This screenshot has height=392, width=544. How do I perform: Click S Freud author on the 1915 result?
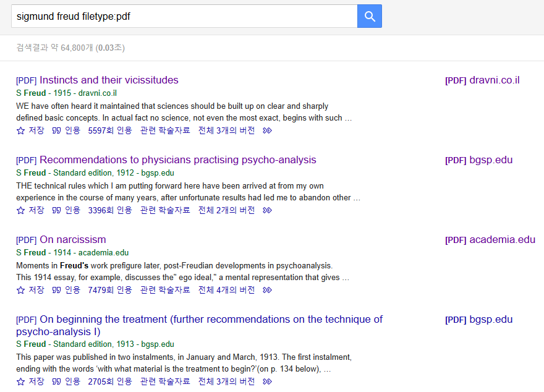coord(31,93)
